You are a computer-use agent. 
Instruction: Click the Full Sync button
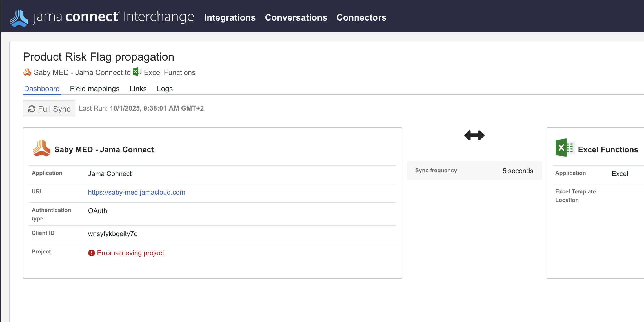click(x=49, y=109)
